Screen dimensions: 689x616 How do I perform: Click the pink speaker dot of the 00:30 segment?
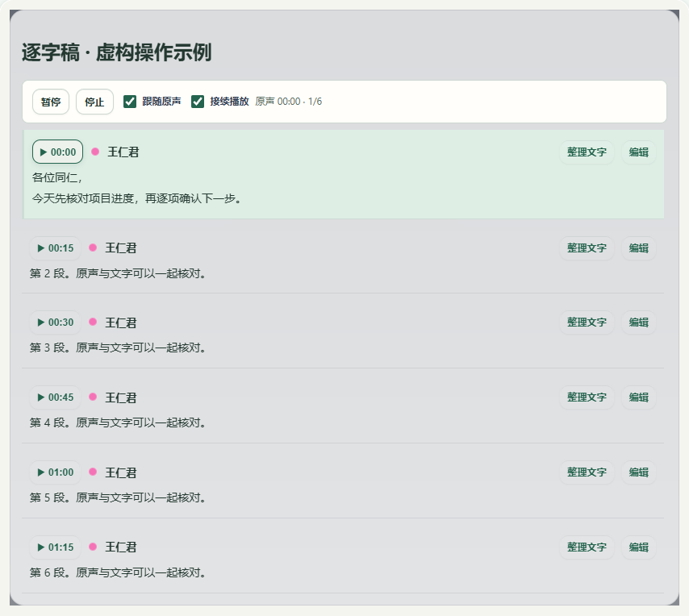pyautogui.click(x=93, y=322)
